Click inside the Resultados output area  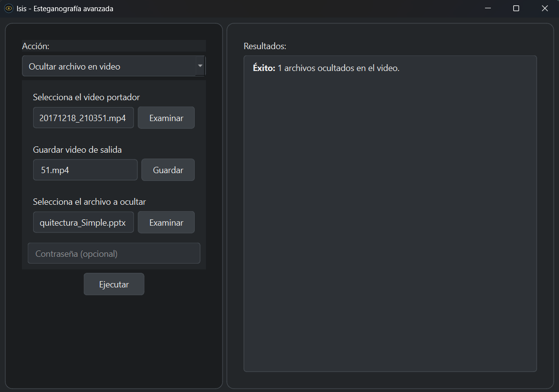390,219
